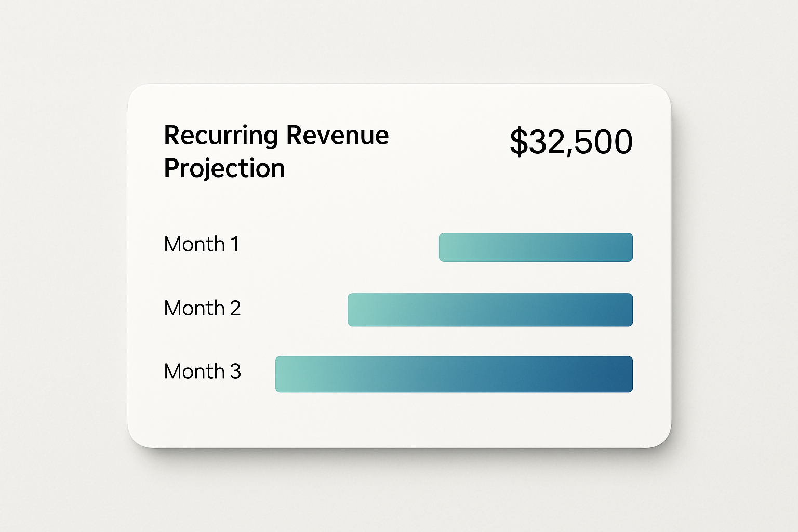The width and height of the screenshot is (798, 532).
Task: Click the word Recurring in the title
Action: point(221,136)
